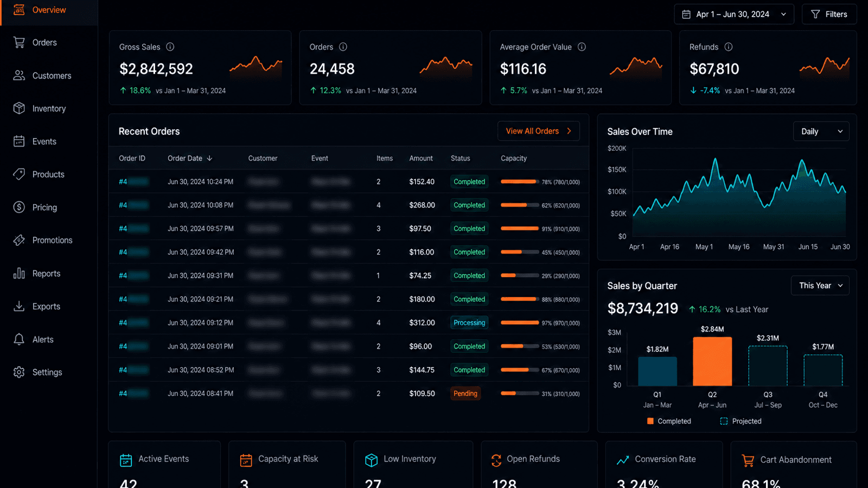The height and width of the screenshot is (488, 868).
Task: Click the Processing status badge
Action: tap(469, 323)
